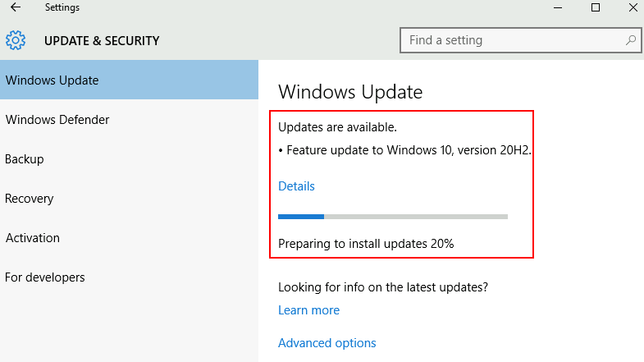
Task: Close the Settings window
Action: tap(633, 7)
